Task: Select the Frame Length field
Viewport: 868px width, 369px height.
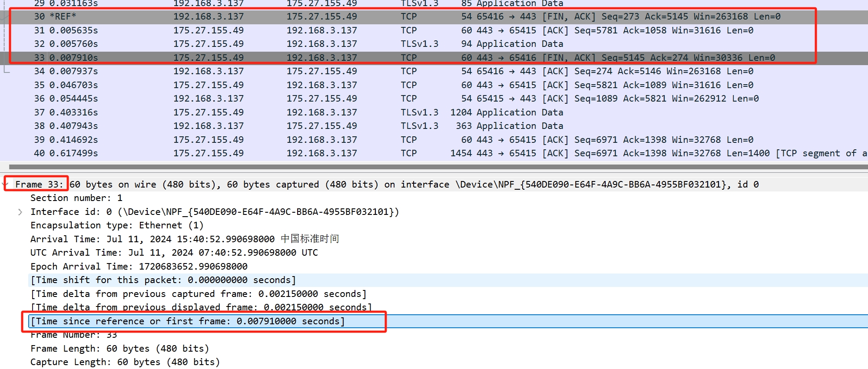Action: [119, 349]
